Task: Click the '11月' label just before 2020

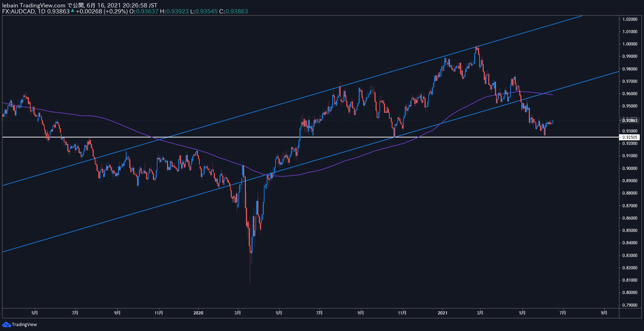Action: 159,313
